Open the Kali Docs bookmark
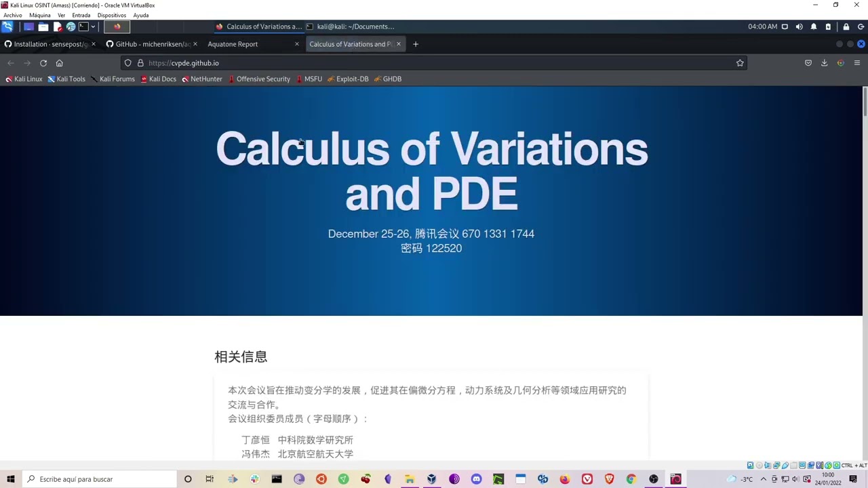868x488 pixels. click(159, 79)
